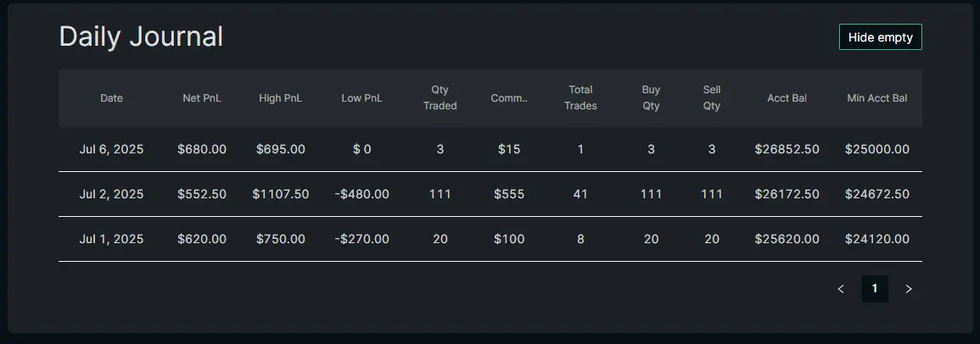
Task: Click the Qty Traded column header
Action: click(440, 98)
